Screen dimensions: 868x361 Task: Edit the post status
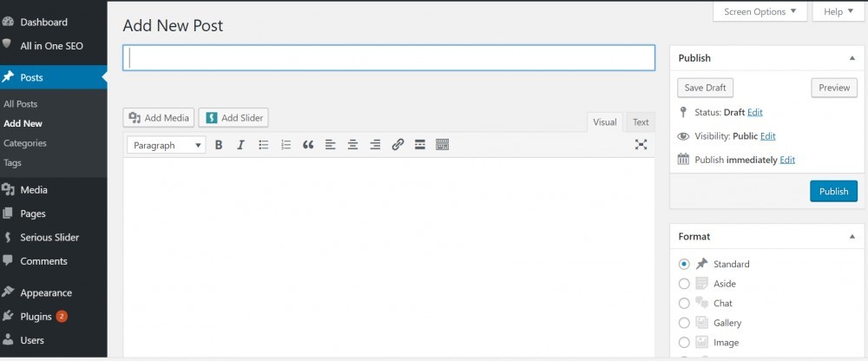point(755,113)
